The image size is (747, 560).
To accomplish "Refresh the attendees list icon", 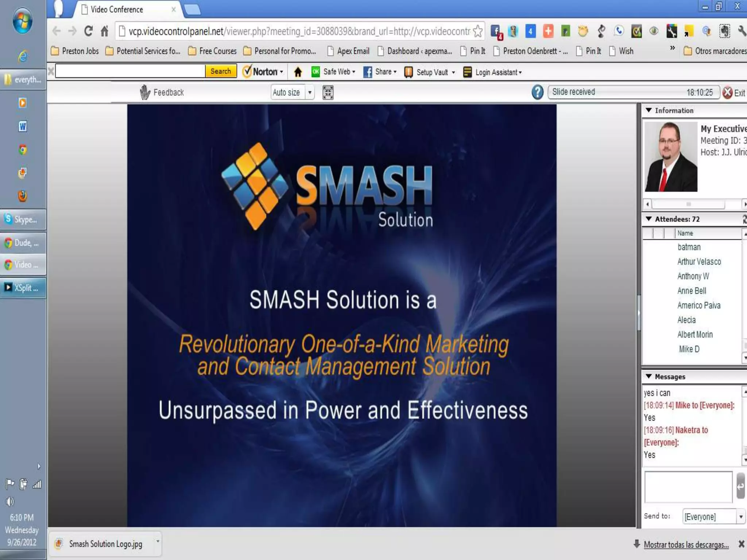I will pos(744,219).
